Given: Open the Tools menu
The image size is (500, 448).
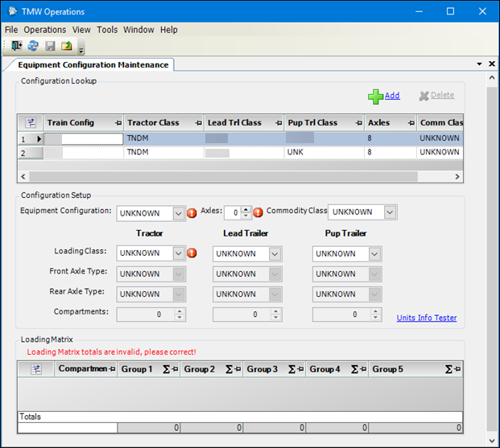Looking at the screenshot, I should coord(107,30).
